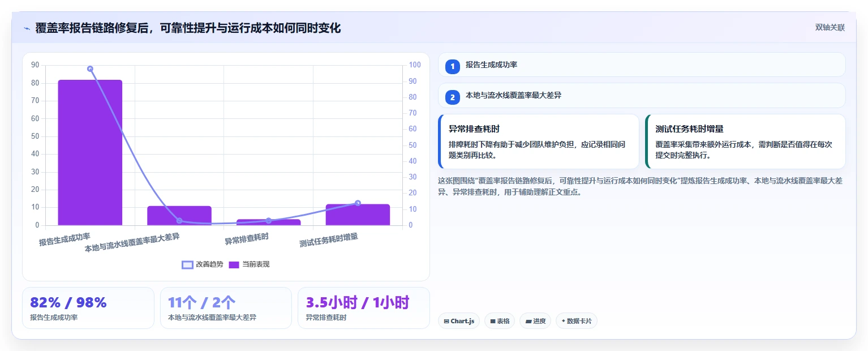Click the 3.5小时 / 1小时 stat card

363,308
